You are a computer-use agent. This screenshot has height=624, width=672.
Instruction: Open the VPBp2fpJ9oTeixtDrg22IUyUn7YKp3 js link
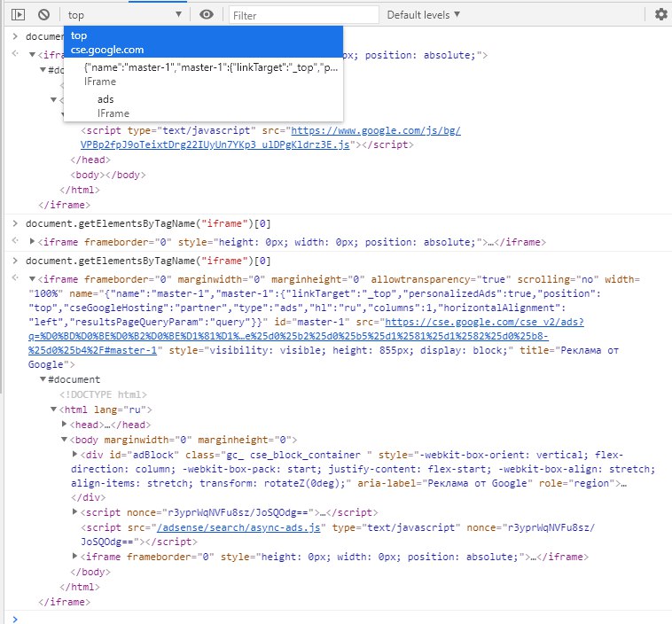click(x=215, y=144)
